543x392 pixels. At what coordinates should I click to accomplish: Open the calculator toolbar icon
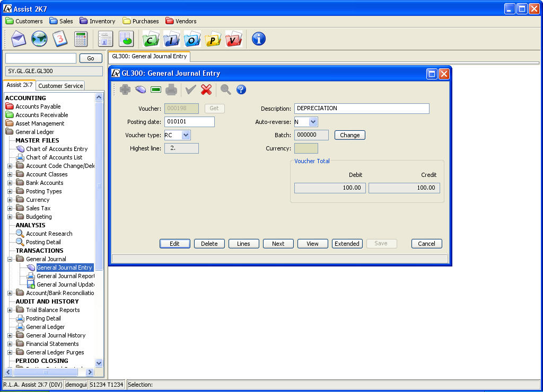(81, 39)
